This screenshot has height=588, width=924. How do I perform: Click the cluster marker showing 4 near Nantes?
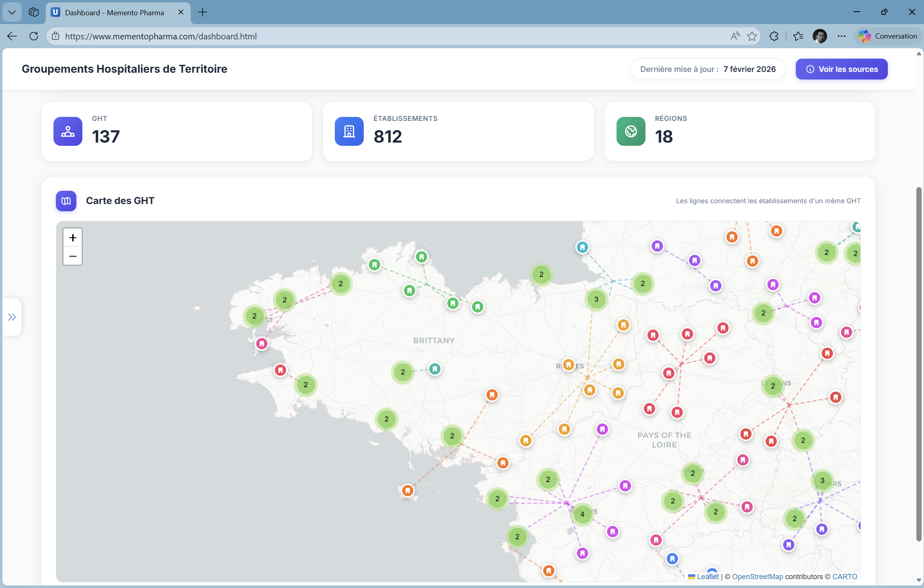pos(582,514)
